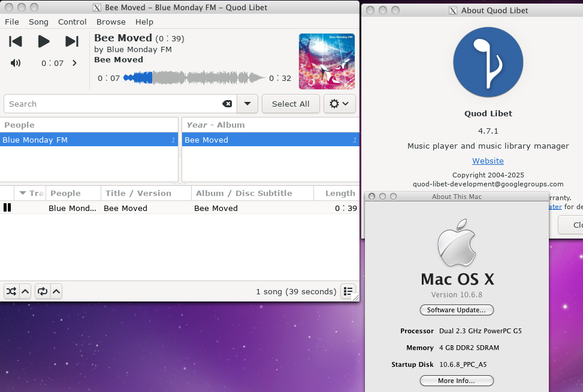The image size is (583, 392).
Task: Expand the shuffle mode options arrow
Action: 25,291
